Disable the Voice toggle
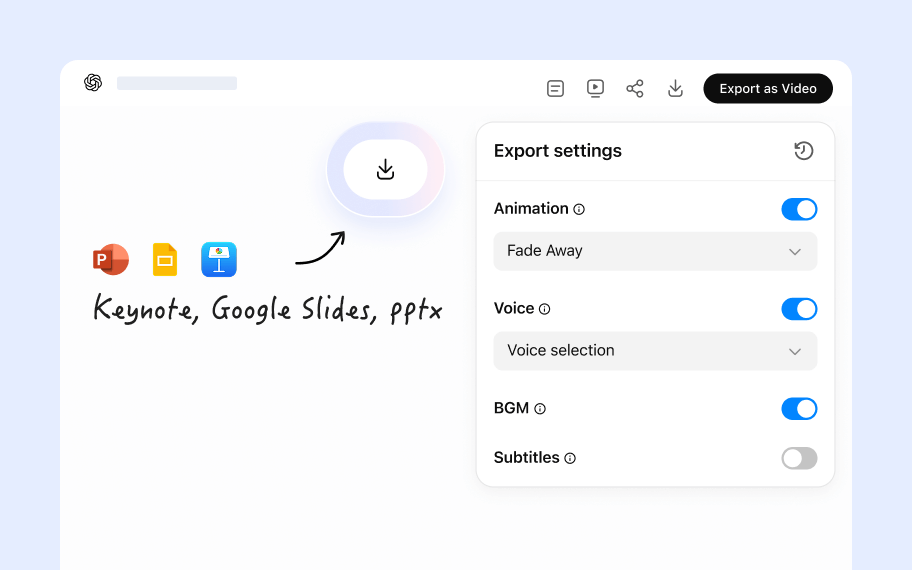Screen dimensions: 912x570 click(799, 309)
